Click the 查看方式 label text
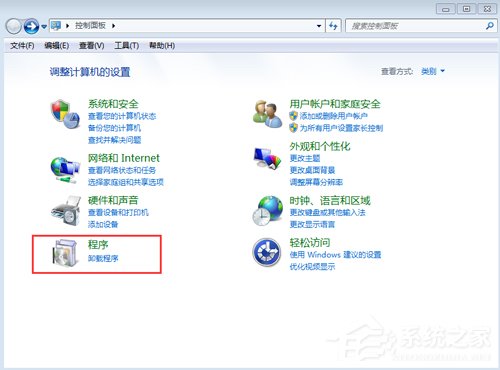Viewport: 500px width, 370px height. (x=397, y=71)
